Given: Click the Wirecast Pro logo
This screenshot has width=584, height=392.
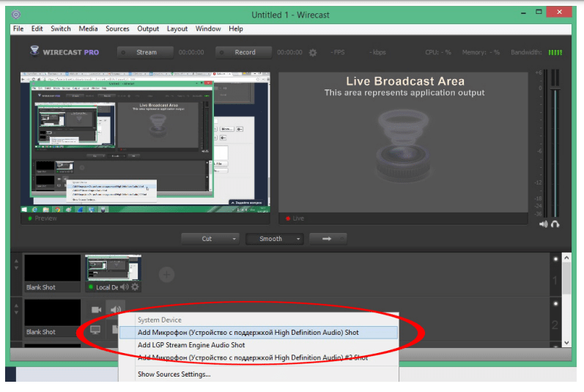Looking at the screenshot, I should (64, 52).
